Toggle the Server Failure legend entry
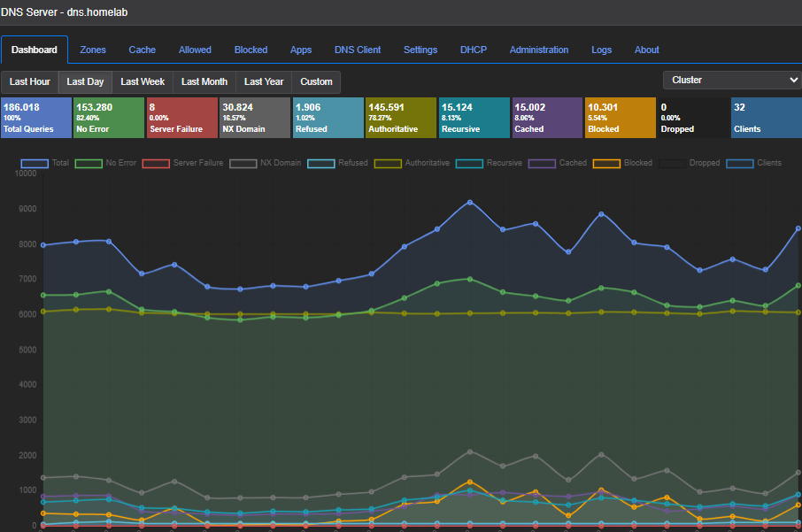Viewport: 802px width, 532px height. point(182,163)
